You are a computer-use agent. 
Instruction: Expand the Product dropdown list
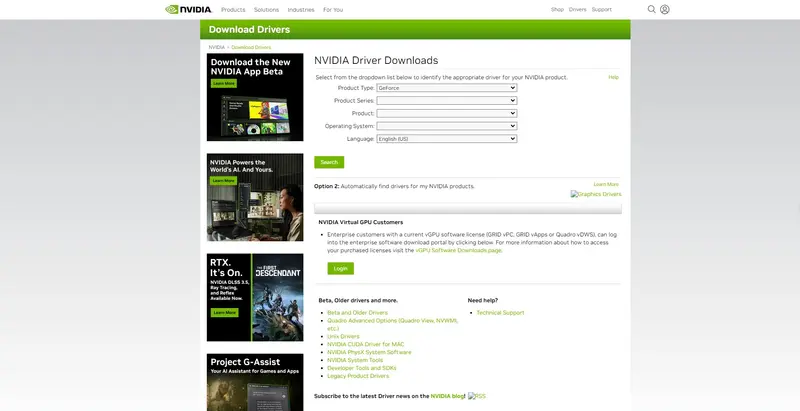[446, 113]
